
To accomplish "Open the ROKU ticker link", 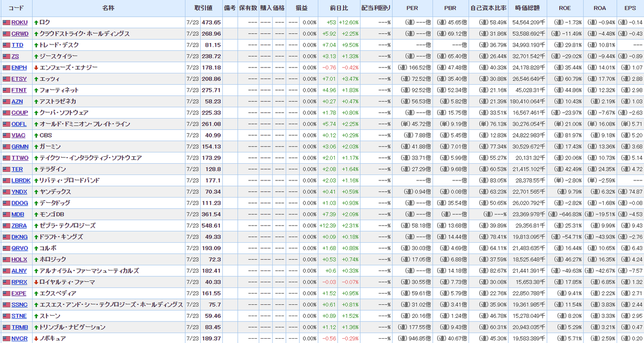I will click(19, 23).
